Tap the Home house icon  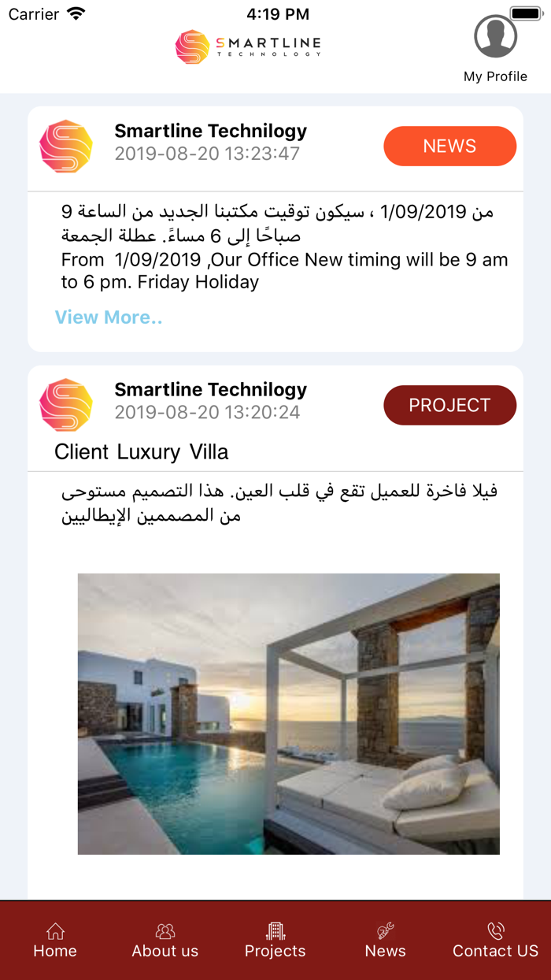tap(55, 931)
